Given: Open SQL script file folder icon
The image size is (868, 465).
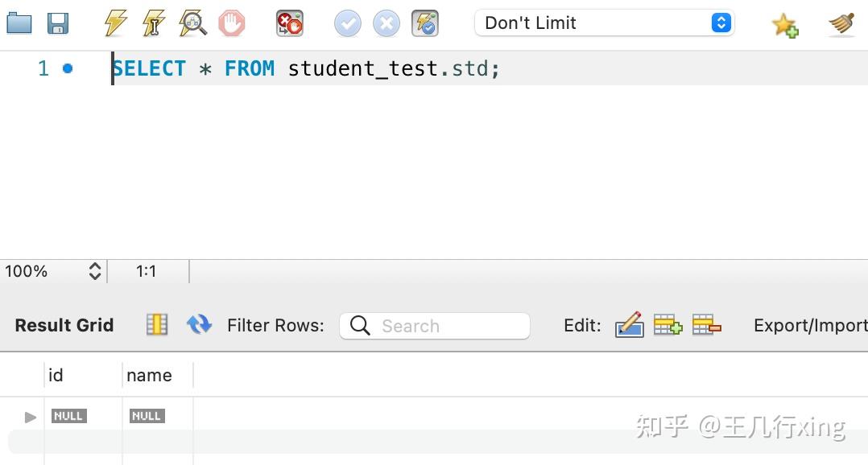Looking at the screenshot, I should click(19, 24).
